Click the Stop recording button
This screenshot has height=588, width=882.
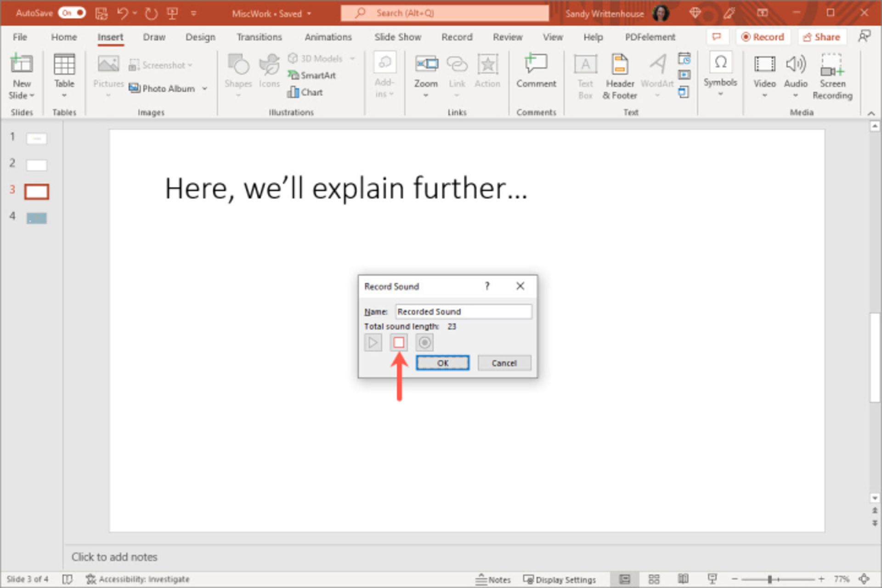pos(398,341)
